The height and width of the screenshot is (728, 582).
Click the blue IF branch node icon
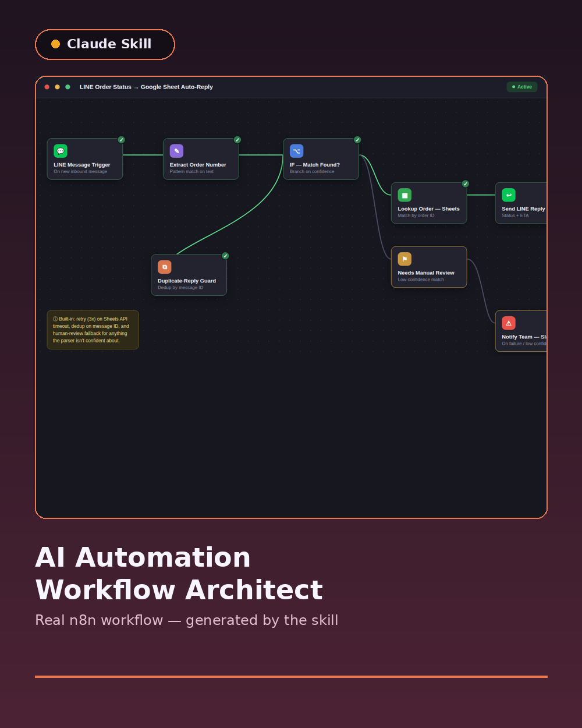pyautogui.click(x=297, y=151)
